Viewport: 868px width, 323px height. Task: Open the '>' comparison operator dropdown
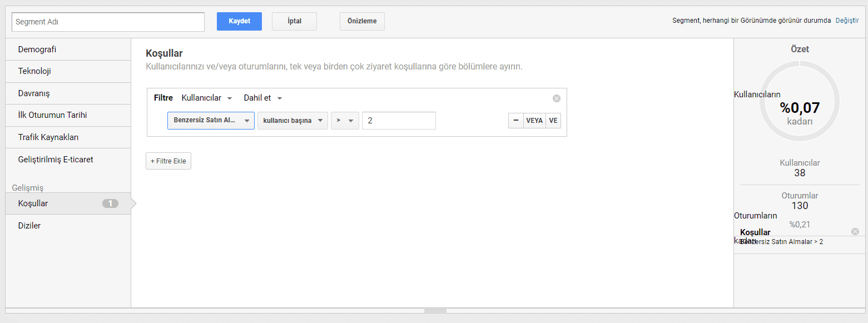(345, 120)
